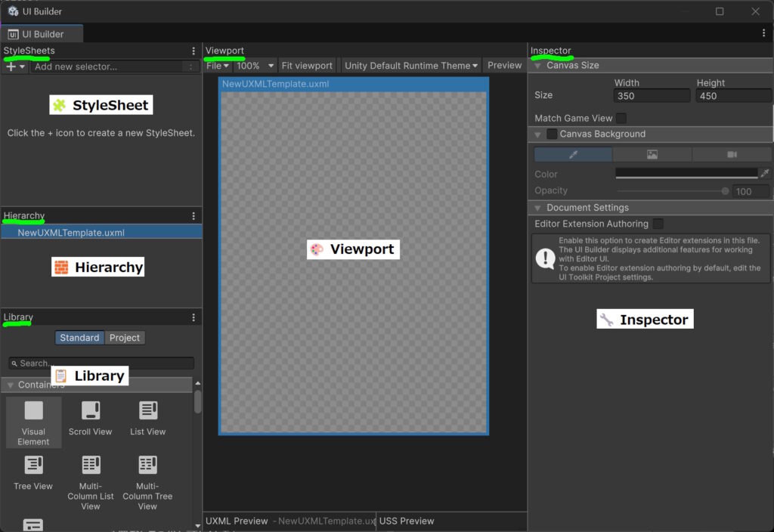Click the selector field options dots icon
This screenshot has height=532, width=774.
click(191, 66)
